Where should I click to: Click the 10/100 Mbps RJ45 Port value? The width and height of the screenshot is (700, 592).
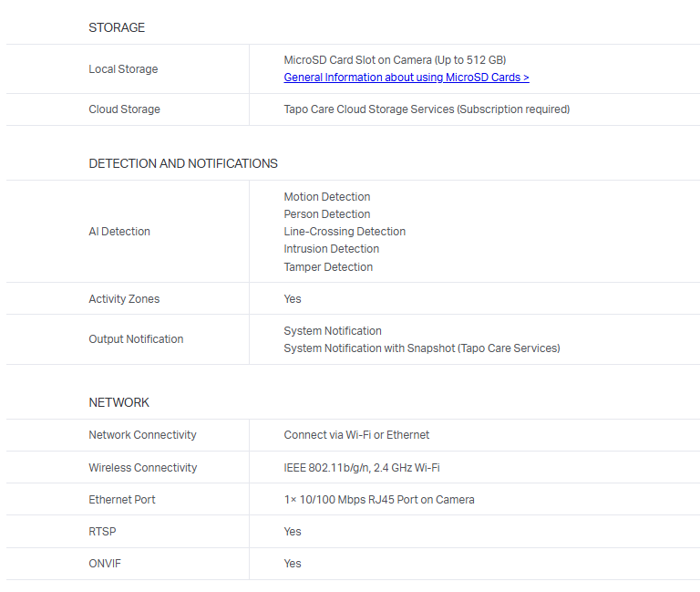[x=379, y=500]
